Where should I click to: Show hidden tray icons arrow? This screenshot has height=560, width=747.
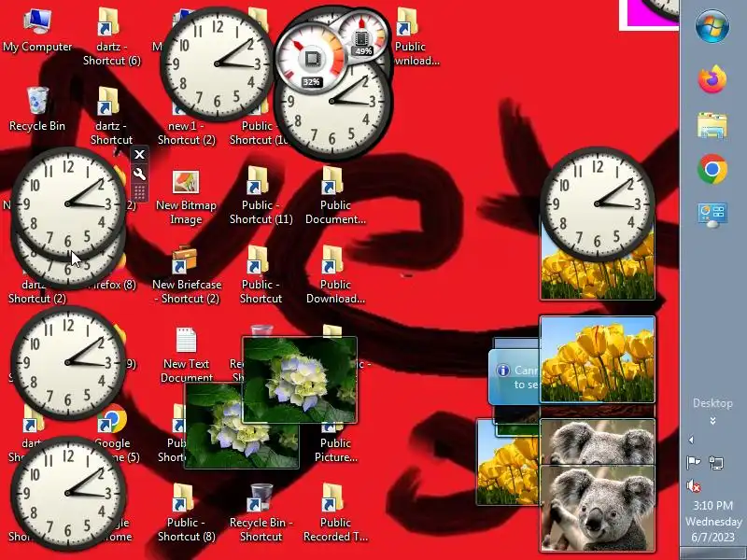point(690,440)
